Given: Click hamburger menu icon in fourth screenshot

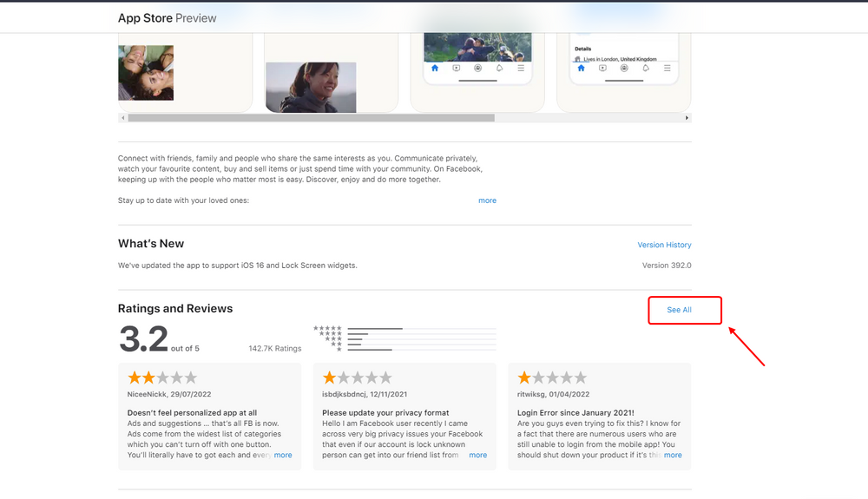Looking at the screenshot, I should tap(667, 68).
